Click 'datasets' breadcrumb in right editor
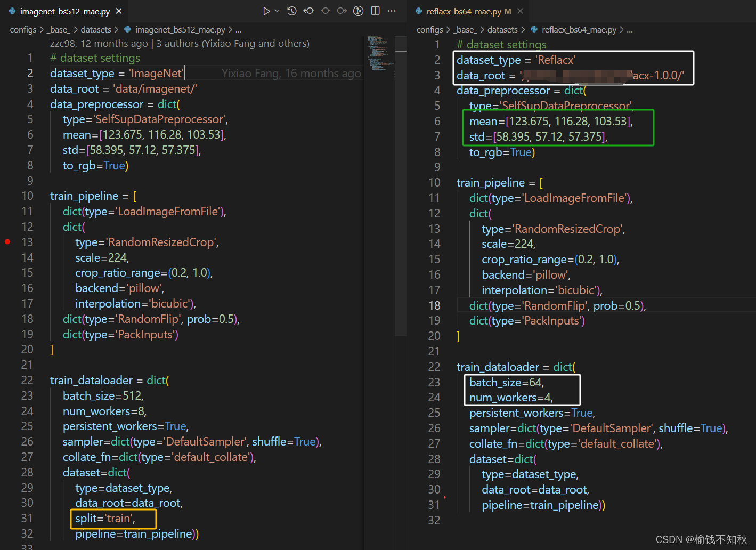756x550 pixels. tap(502, 30)
